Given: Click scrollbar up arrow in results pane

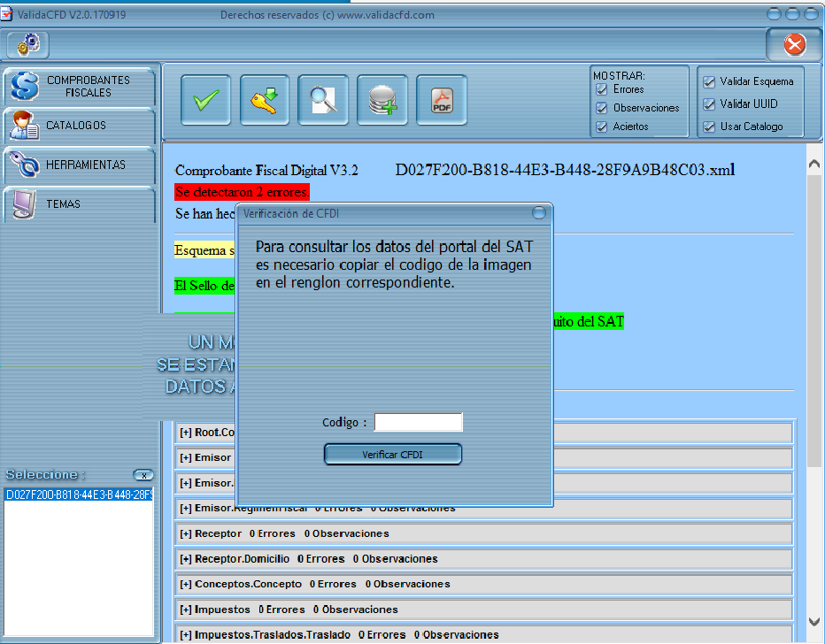Looking at the screenshot, I should coord(814,164).
